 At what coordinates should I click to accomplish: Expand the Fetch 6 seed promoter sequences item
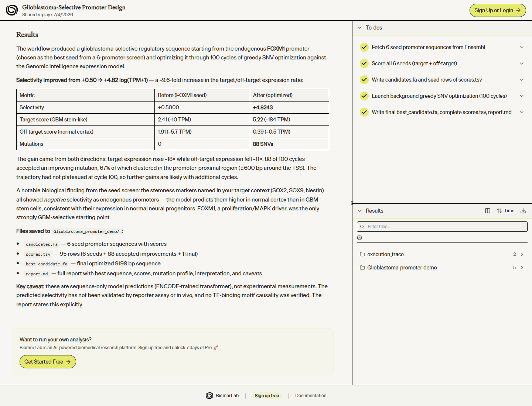click(522, 47)
